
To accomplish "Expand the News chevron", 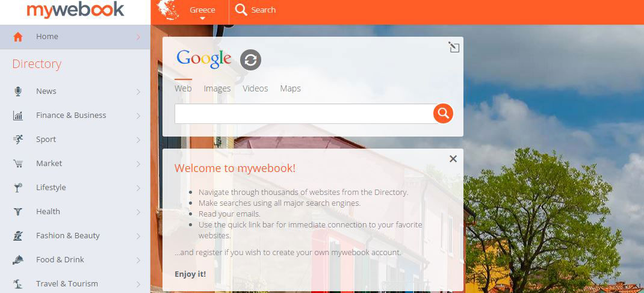I will click(138, 92).
